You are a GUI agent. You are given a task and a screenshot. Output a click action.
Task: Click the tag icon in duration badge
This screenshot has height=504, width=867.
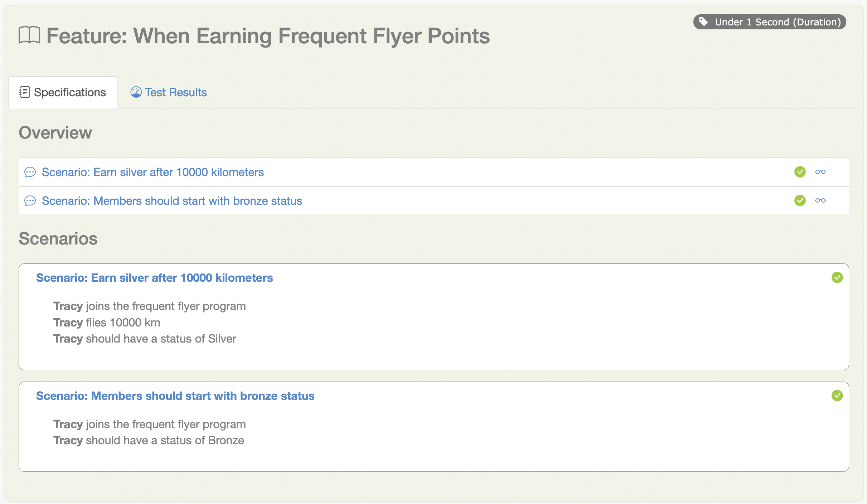[x=703, y=21]
